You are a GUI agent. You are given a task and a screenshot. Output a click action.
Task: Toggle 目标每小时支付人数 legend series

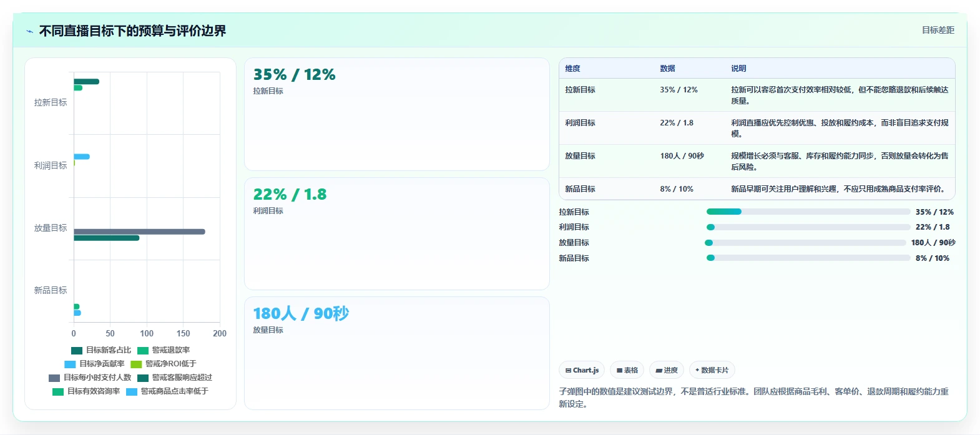tap(90, 378)
